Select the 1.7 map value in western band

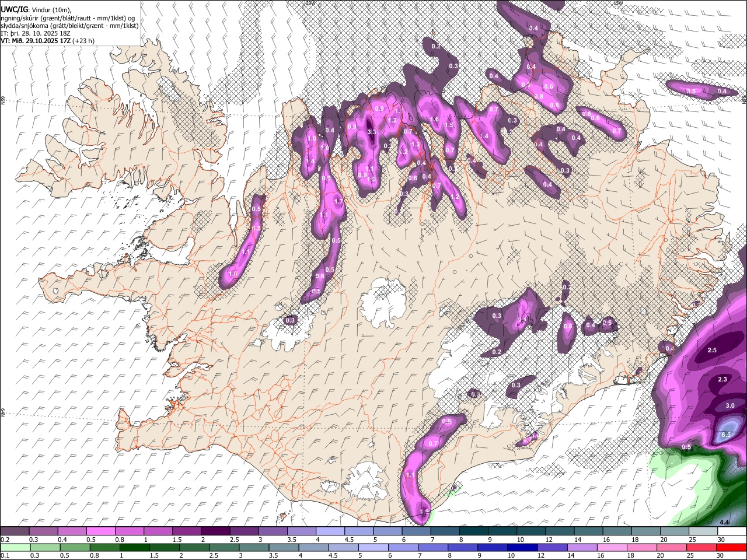[x=338, y=201]
